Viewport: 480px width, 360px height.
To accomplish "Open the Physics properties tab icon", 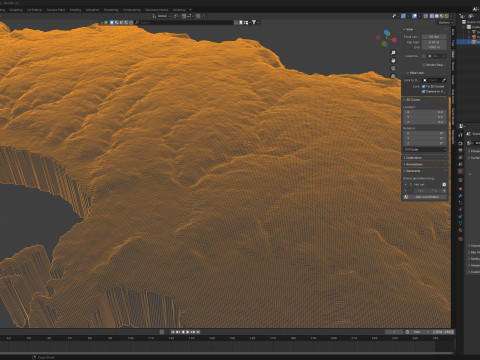I will pos(460,210).
